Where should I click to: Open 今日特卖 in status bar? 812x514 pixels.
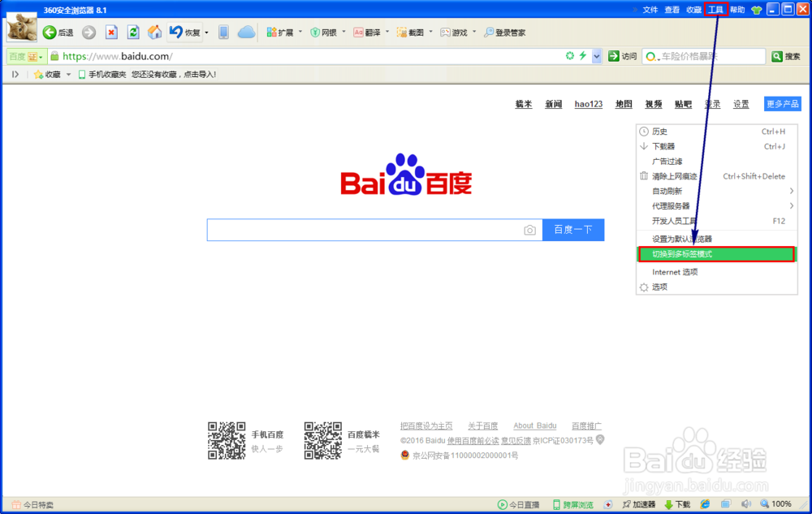point(32,505)
